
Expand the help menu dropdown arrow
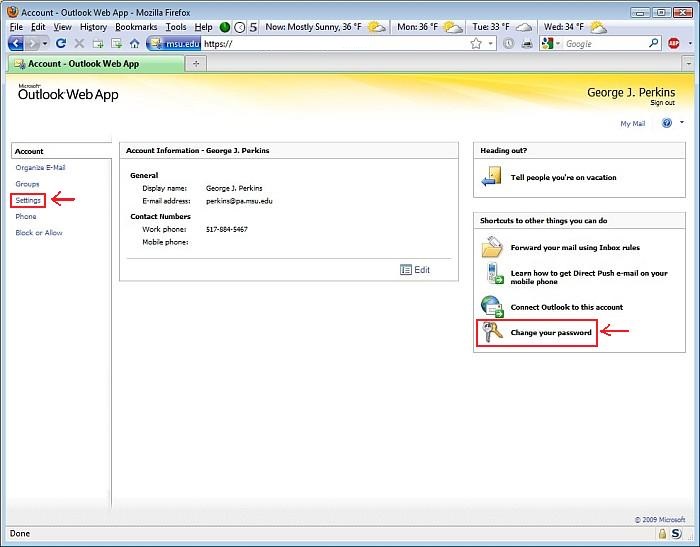(x=682, y=122)
